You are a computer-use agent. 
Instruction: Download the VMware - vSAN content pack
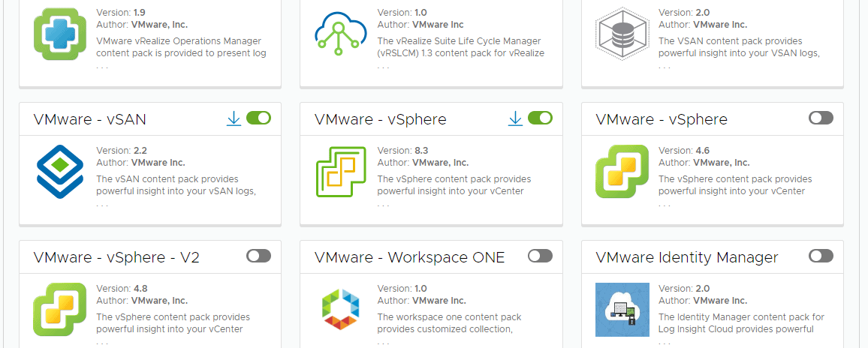click(x=234, y=118)
